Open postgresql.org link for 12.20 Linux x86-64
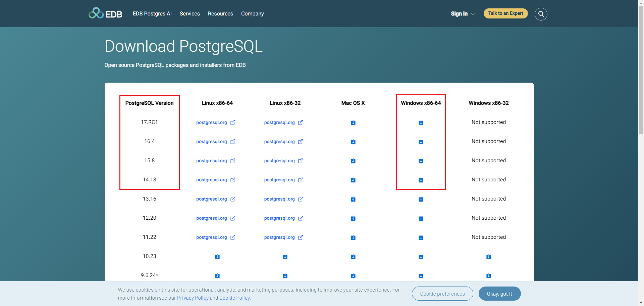This screenshot has height=306, width=644. [216, 218]
